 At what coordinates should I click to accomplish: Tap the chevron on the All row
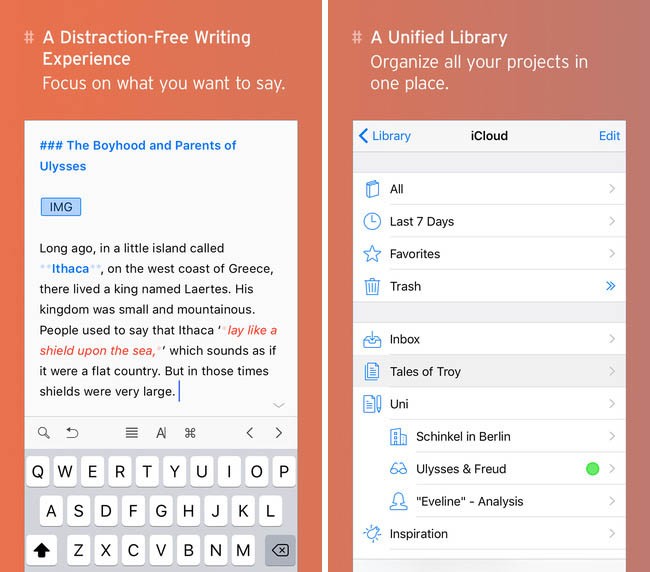pos(612,189)
